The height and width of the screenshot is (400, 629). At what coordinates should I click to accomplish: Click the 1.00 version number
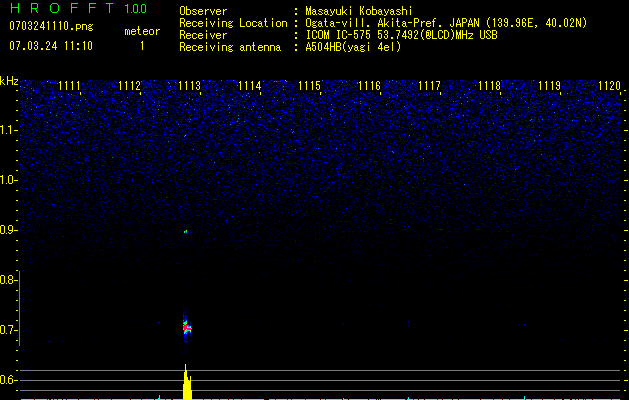coord(135,9)
